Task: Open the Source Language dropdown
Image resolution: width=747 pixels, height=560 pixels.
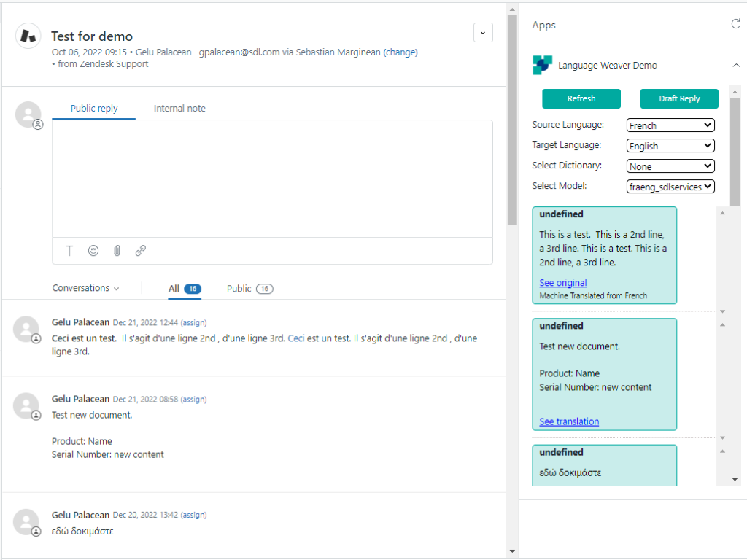Action: (670, 125)
